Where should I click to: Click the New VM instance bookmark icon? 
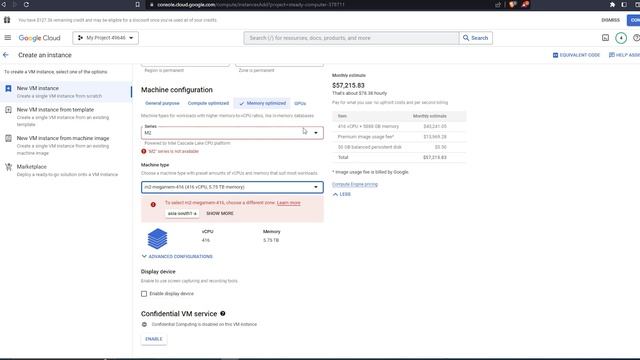8,88
